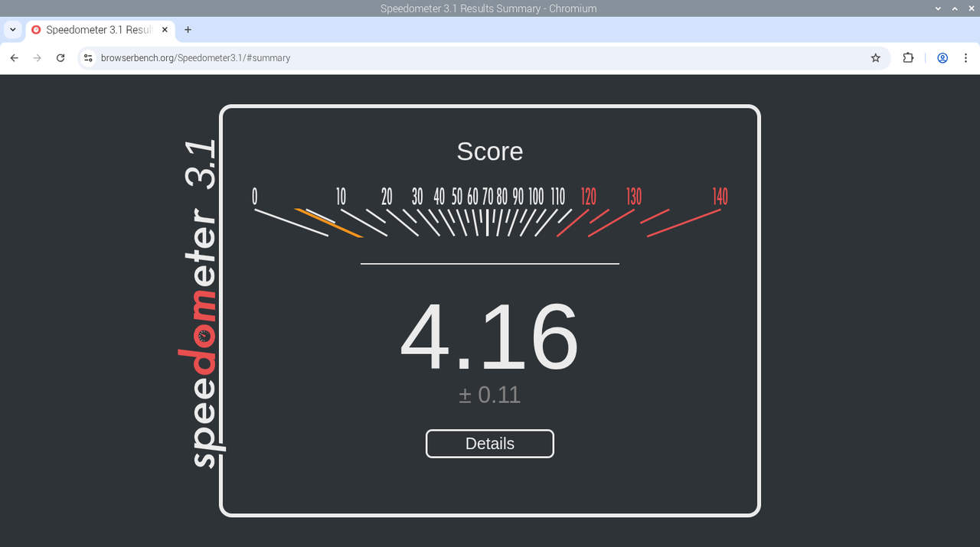The height and width of the screenshot is (547, 980).
Task: Open the tab search dropdown chevron
Action: [13, 30]
